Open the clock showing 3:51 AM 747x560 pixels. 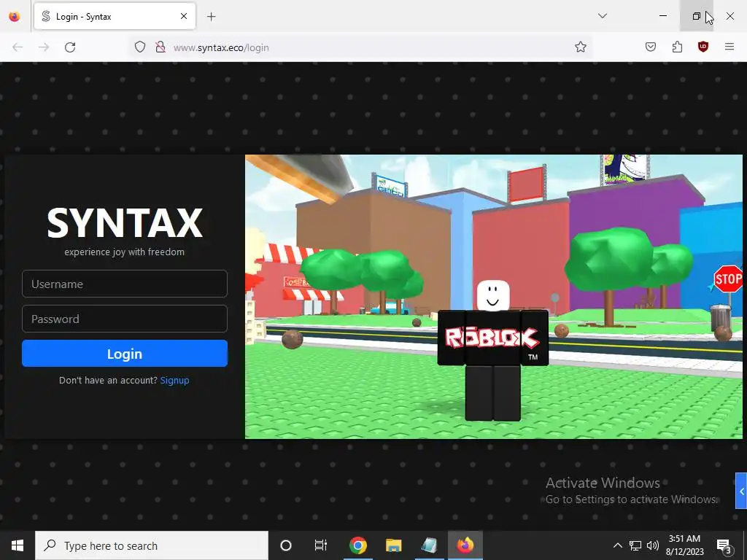coord(684,545)
